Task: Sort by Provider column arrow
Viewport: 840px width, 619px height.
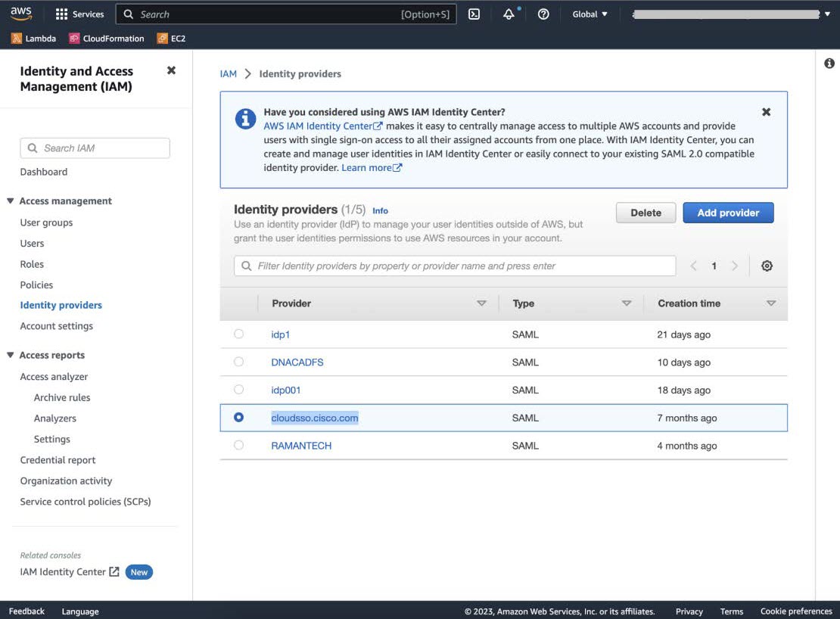Action: (x=481, y=303)
